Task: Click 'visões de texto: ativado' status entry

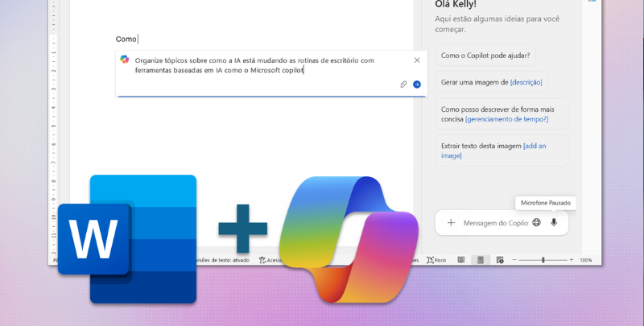Action: [x=223, y=260]
